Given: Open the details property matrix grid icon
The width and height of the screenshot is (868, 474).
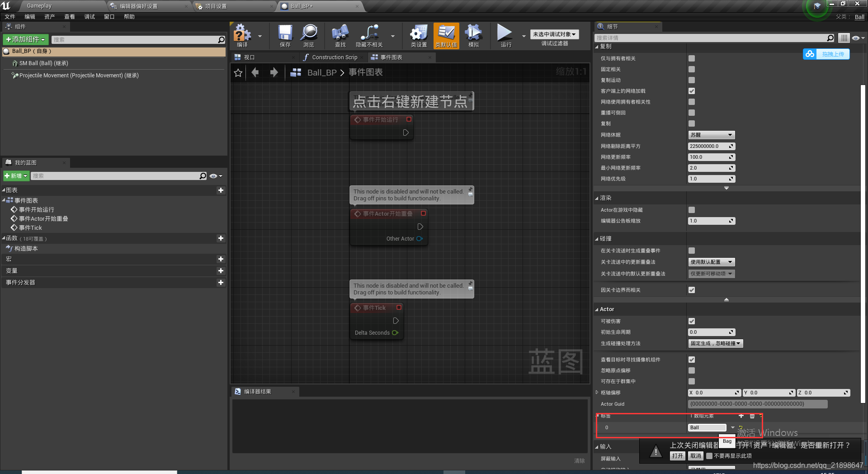Looking at the screenshot, I should [844, 38].
